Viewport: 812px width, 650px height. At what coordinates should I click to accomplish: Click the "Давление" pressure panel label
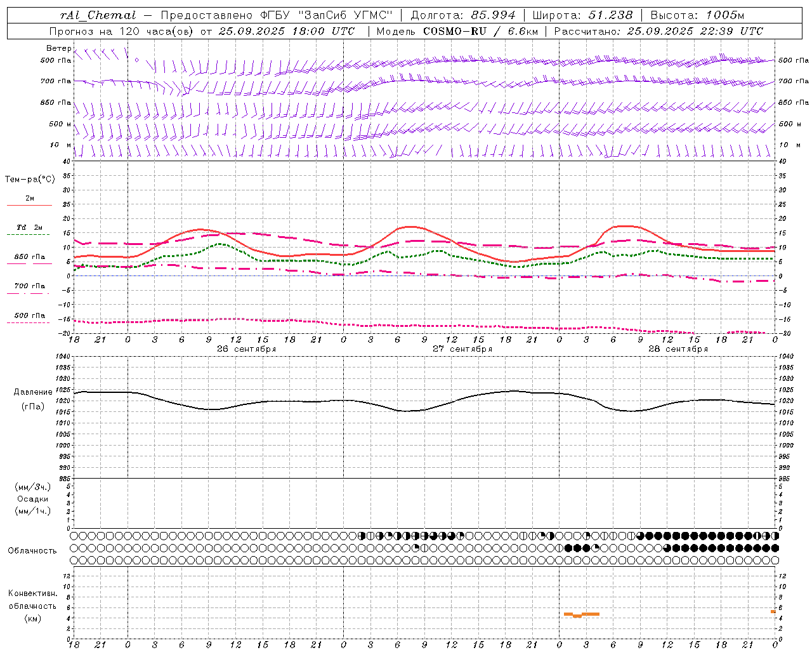click(33, 392)
